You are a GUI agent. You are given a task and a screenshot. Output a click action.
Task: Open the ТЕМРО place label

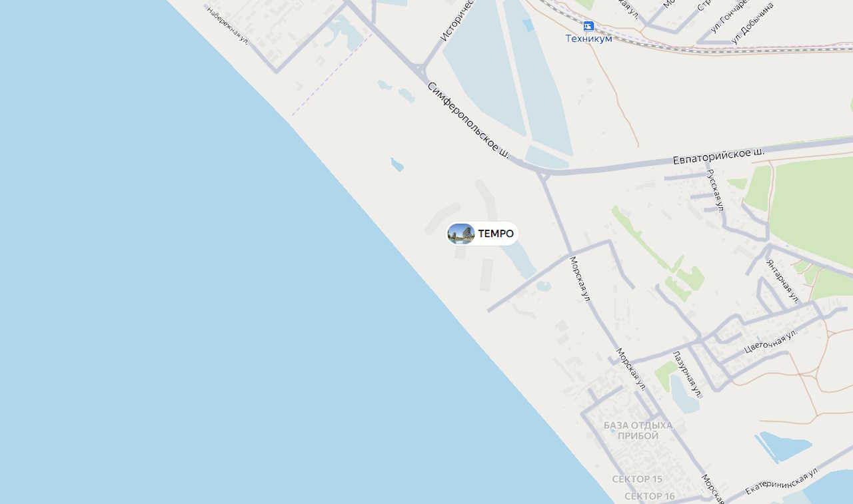coord(496,234)
